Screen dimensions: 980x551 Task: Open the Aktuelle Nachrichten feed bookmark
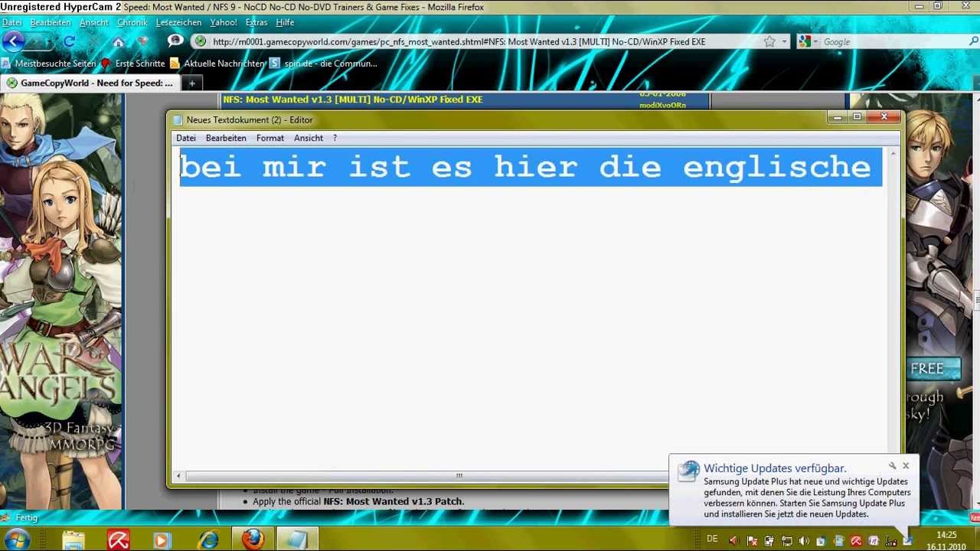point(217,64)
